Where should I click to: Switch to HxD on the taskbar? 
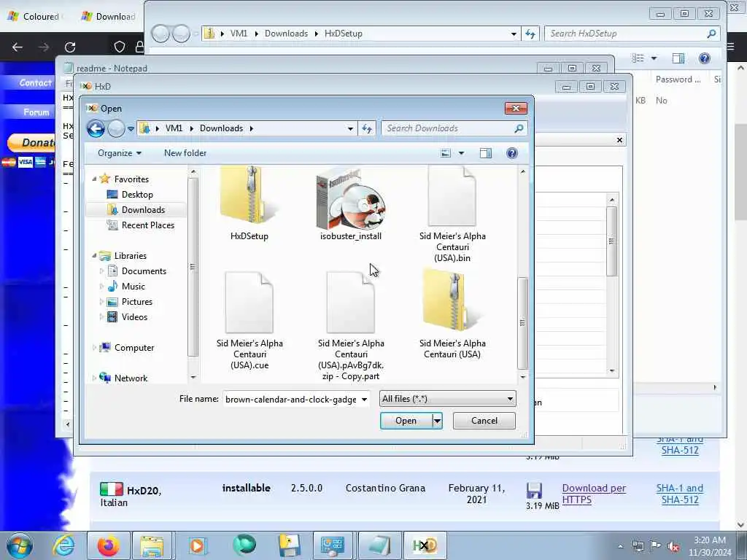[x=425, y=545]
